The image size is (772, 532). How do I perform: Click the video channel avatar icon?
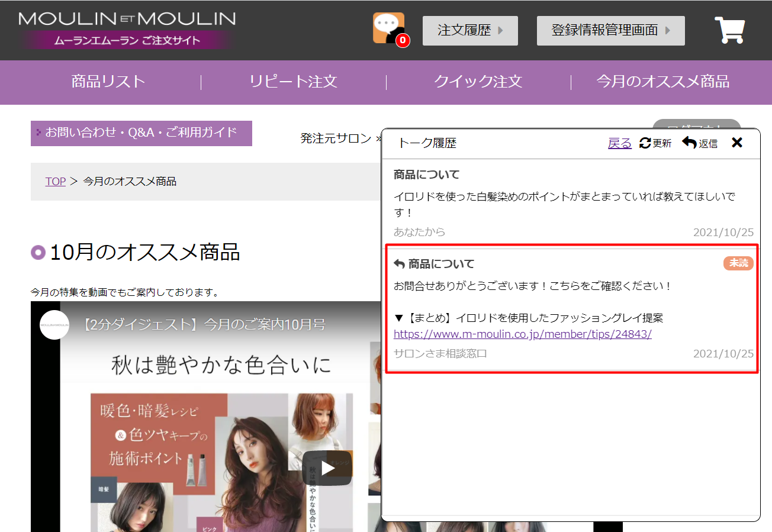coord(54,325)
